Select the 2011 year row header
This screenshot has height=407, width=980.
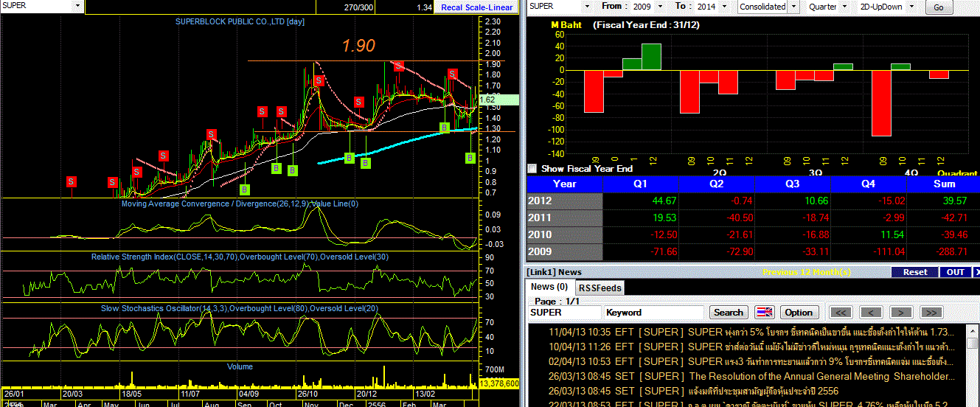tap(565, 218)
